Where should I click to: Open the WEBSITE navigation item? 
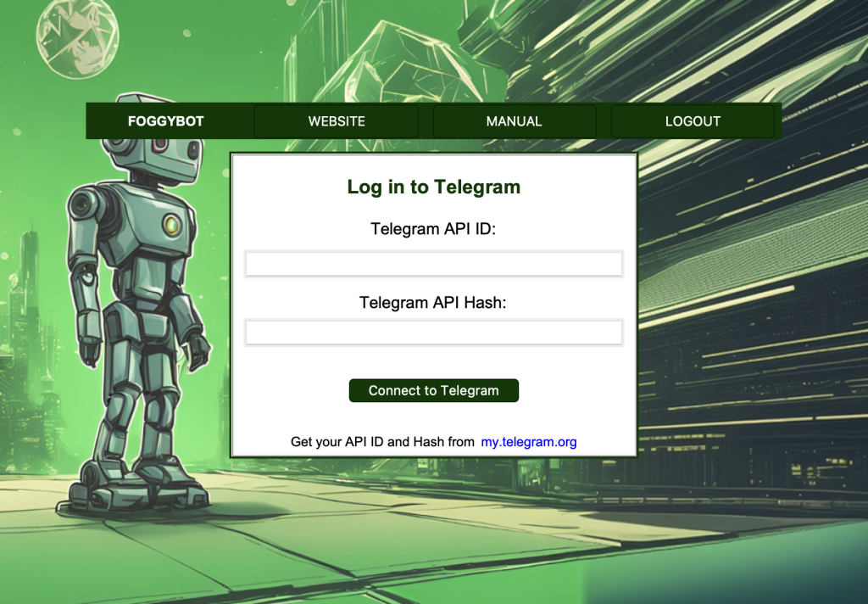336,121
